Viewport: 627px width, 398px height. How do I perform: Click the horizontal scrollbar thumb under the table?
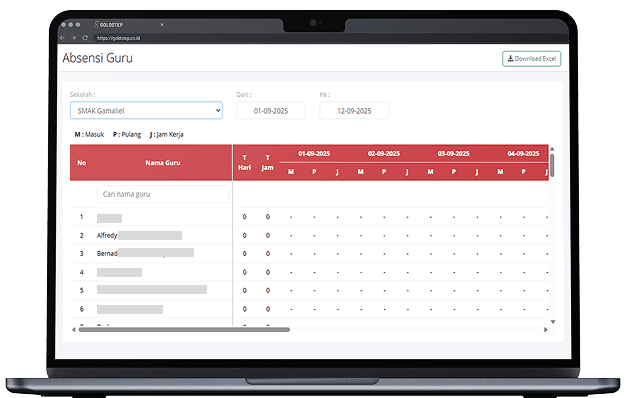point(184,330)
